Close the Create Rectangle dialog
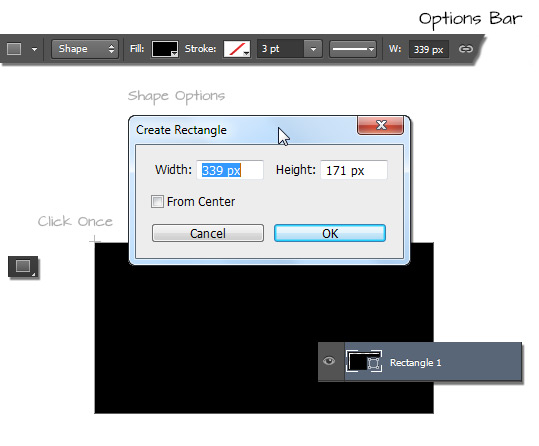Viewport: 539px width, 446px height. click(381, 125)
